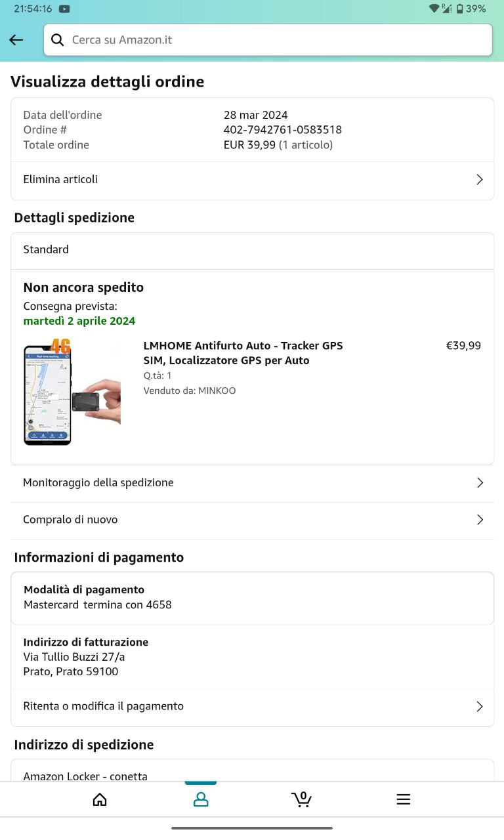Tap Monitoraggio della spedizione row
This screenshot has height=840, width=504.
(x=98, y=483)
